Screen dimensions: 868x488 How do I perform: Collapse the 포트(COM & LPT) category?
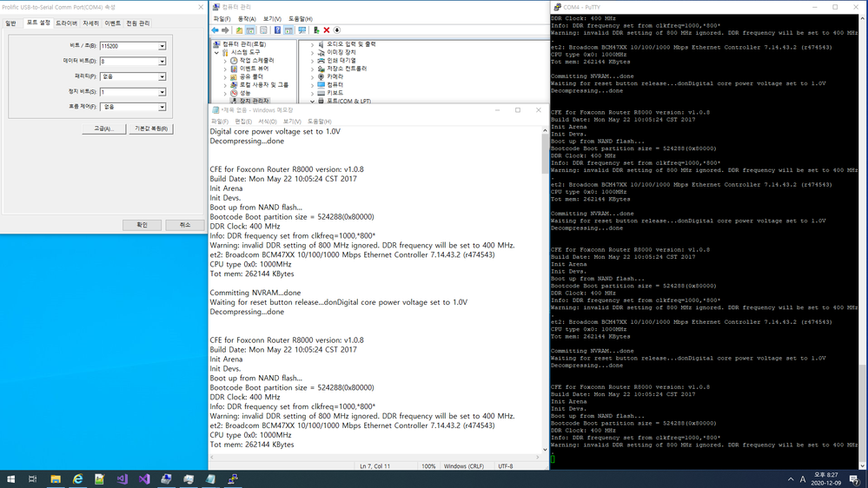coord(312,102)
